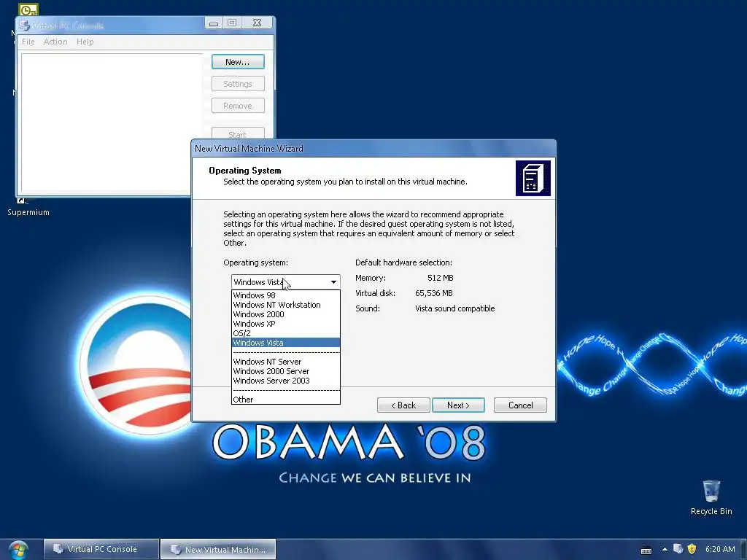Open the Windows Start orb
The height and width of the screenshot is (560, 747).
click(18, 550)
